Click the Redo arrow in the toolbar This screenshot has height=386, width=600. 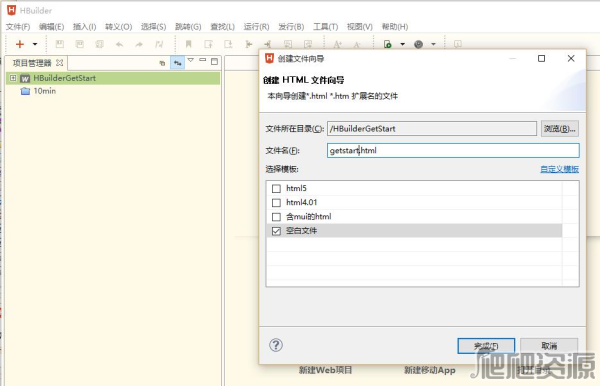coord(139,44)
